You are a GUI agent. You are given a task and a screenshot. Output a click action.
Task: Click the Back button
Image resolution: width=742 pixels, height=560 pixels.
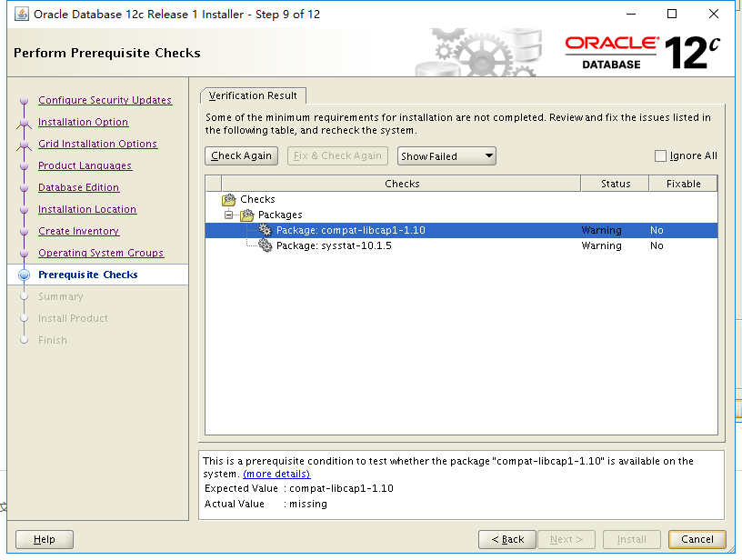click(507, 539)
